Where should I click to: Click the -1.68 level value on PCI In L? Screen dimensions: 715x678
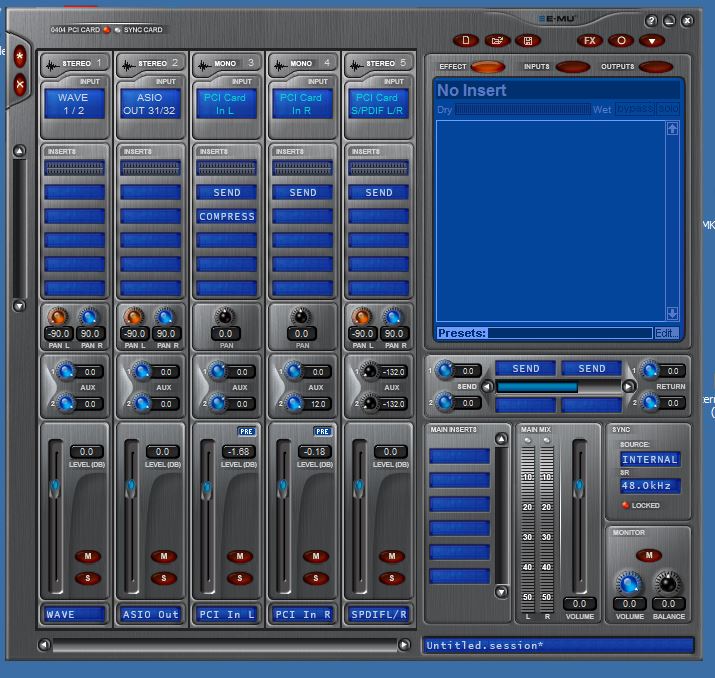(238, 452)
